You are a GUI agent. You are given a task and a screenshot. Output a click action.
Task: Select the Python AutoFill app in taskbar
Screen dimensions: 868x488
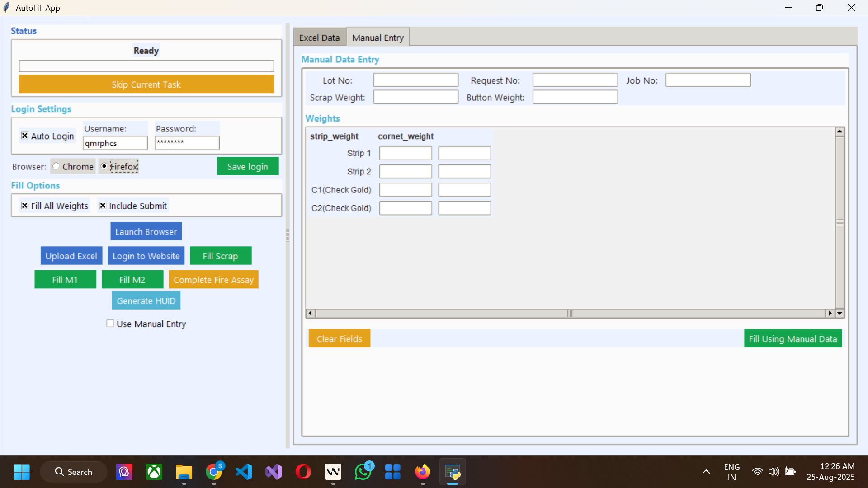click(x=453, y=471)
